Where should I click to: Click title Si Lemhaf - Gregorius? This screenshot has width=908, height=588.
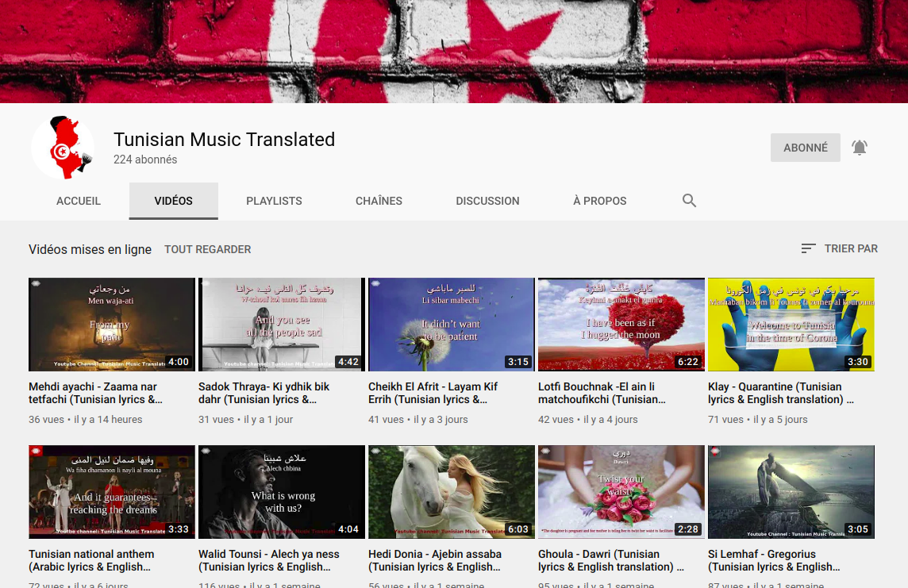pyautogui.click(x=774, y=560)
